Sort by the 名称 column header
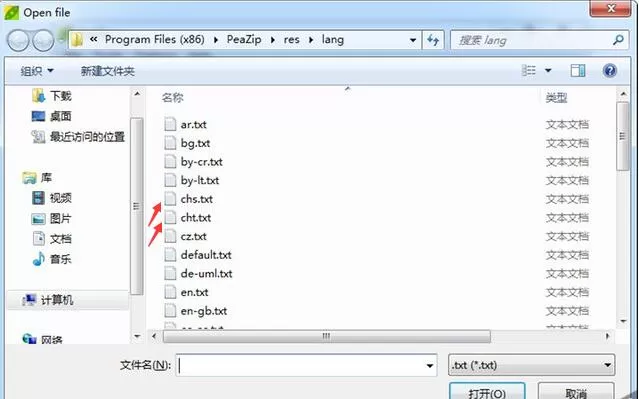The height and width of the screenshot is (399, 639). tap(172, 98)
